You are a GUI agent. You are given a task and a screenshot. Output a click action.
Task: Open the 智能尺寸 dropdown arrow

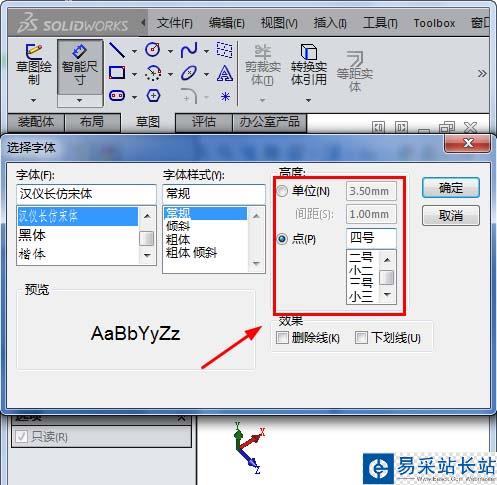click(79, 100)
